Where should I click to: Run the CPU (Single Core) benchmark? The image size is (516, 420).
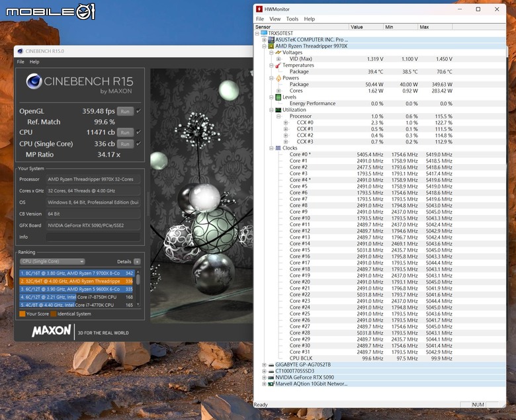(x=125, y=144)
